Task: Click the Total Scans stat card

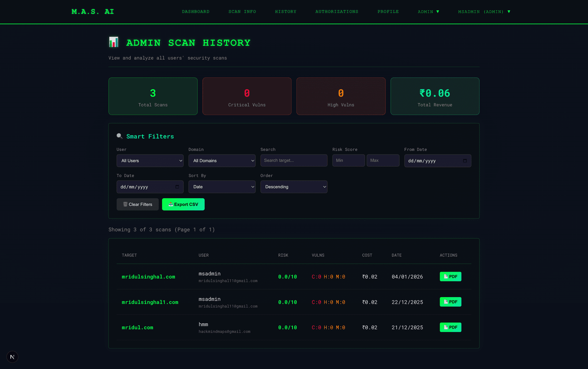Action: [x=153, y=96]
